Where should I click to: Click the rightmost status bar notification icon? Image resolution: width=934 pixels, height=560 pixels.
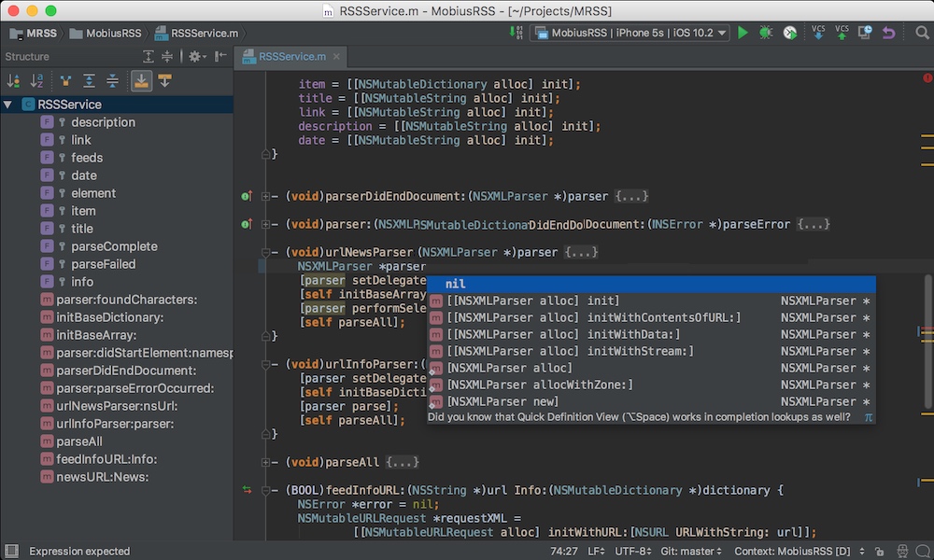pos(923,551)
